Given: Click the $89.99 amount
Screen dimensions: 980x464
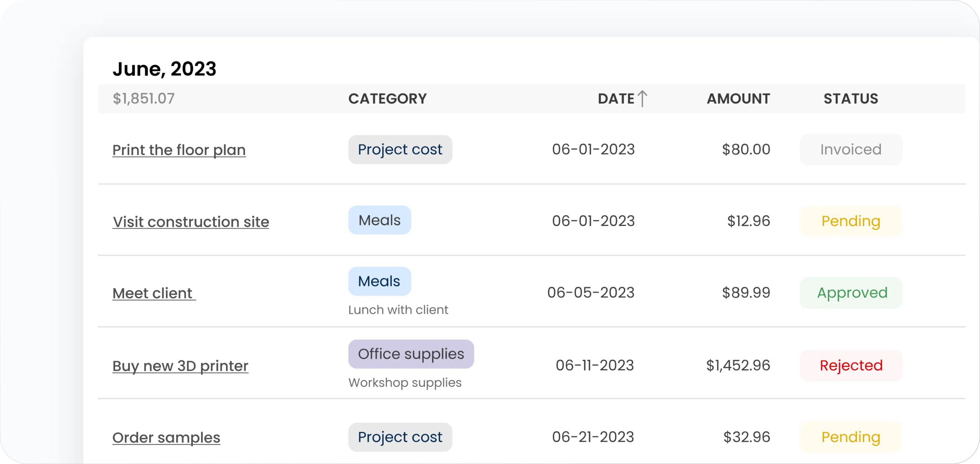Looking at the screenshot, I should pyautogui.click(x=746, y=292).
